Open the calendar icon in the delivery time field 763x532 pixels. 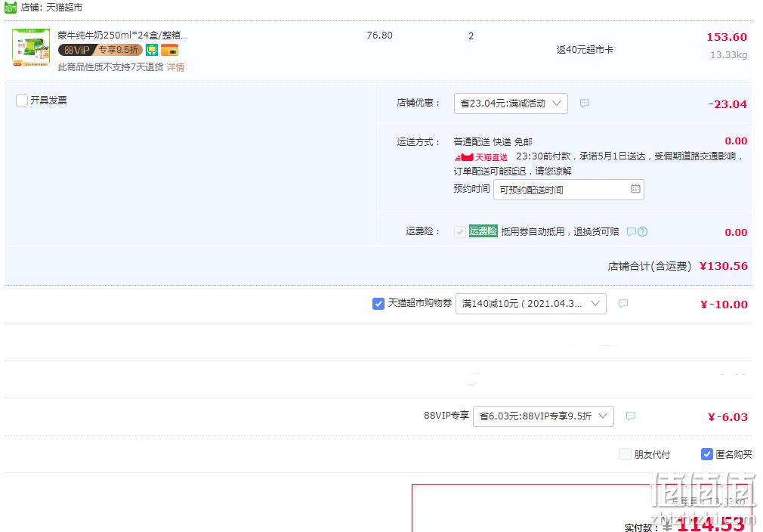point(635,189)
